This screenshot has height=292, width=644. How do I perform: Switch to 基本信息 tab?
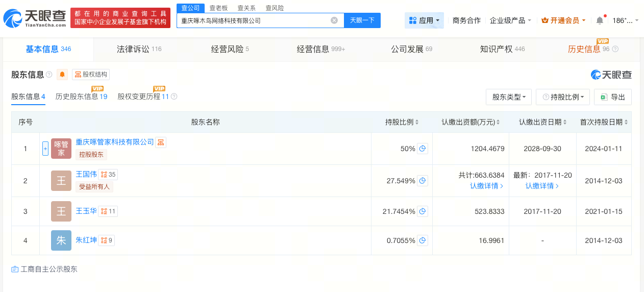coord(48,49)
